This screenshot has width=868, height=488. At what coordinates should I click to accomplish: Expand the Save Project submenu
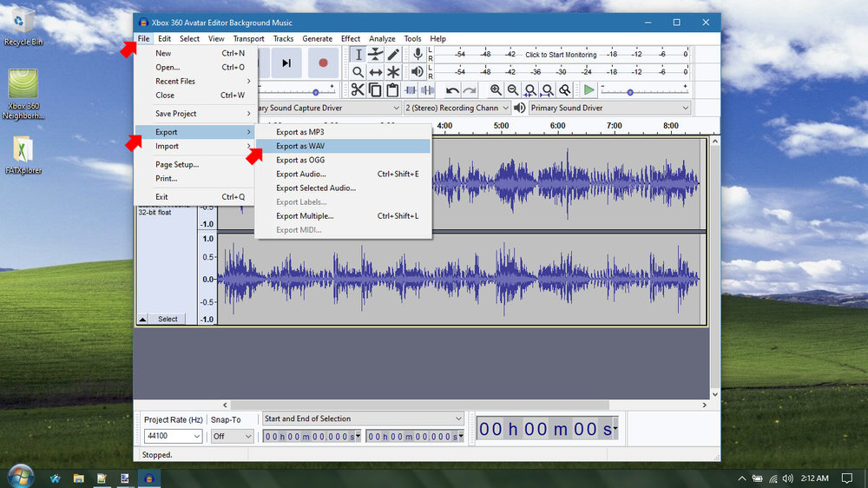pyautogui.click(x=194, y=114)
